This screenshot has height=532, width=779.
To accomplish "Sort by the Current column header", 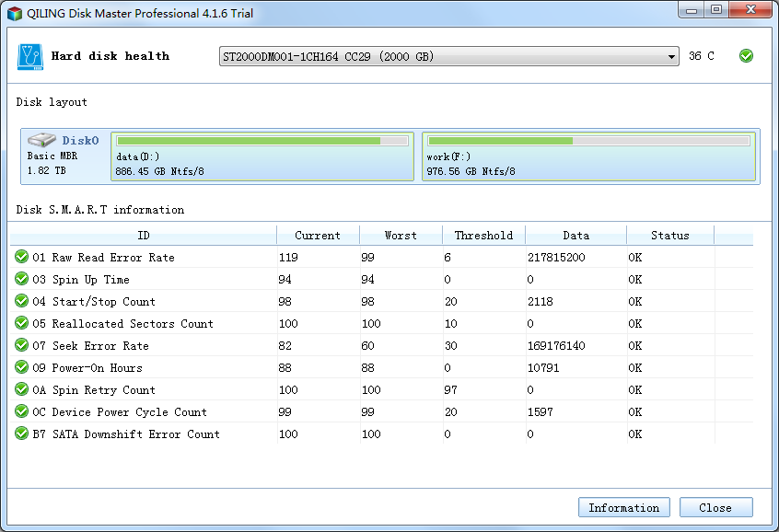I will point(318,235).
